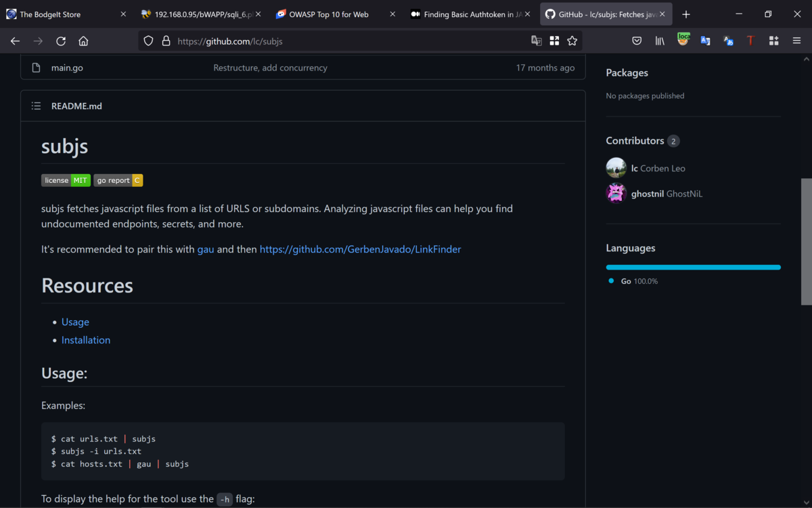Viewport: 812px width, 508px height.
Task: Click the Languages section heading
Action: (x=631, y=248)
